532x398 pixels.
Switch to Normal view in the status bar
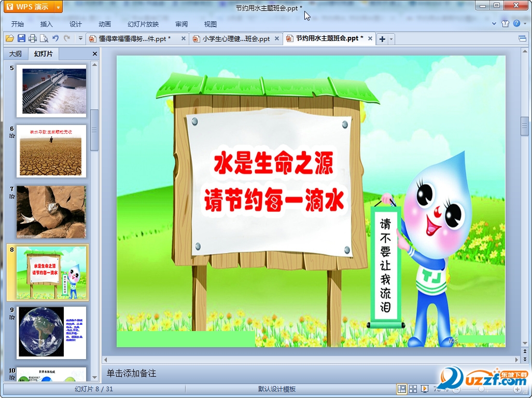pyautogui.click(x=402, y=389)
